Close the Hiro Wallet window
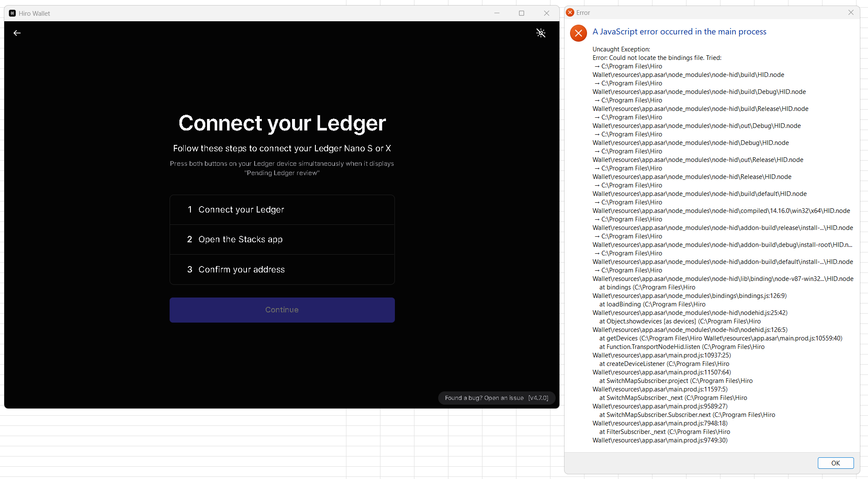Screen dimensions: 868x479 click(x=547, y=13)
